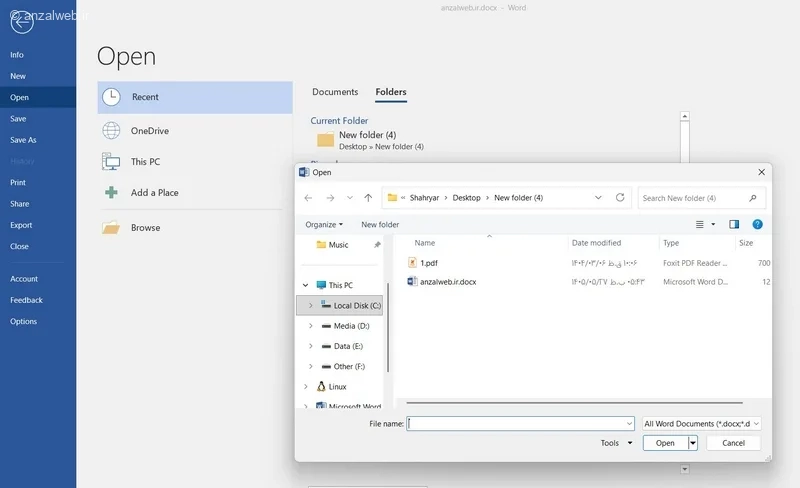Click the Browse folder icon
800x488 pixels.
click(x=111, y=228)
